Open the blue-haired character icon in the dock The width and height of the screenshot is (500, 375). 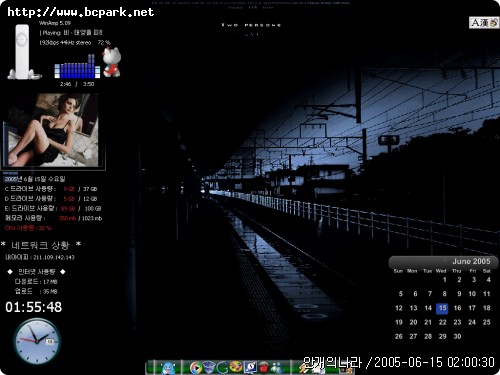(x=168, y=367)
